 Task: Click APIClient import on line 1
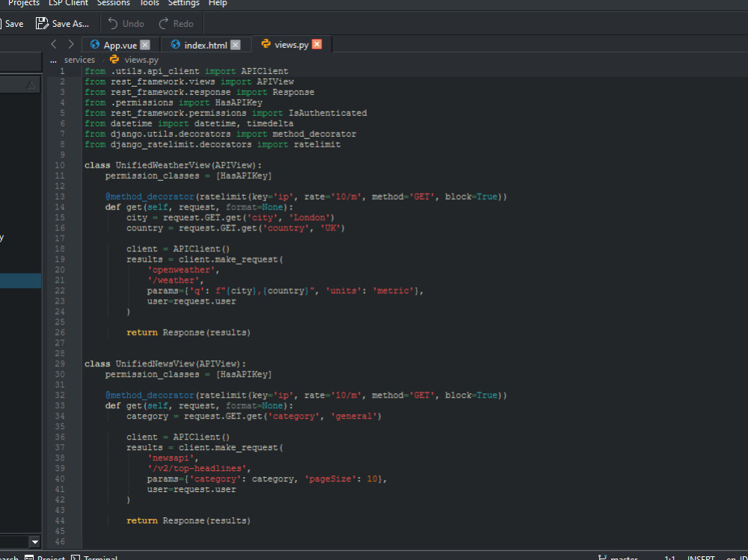[x=264, y=72]
